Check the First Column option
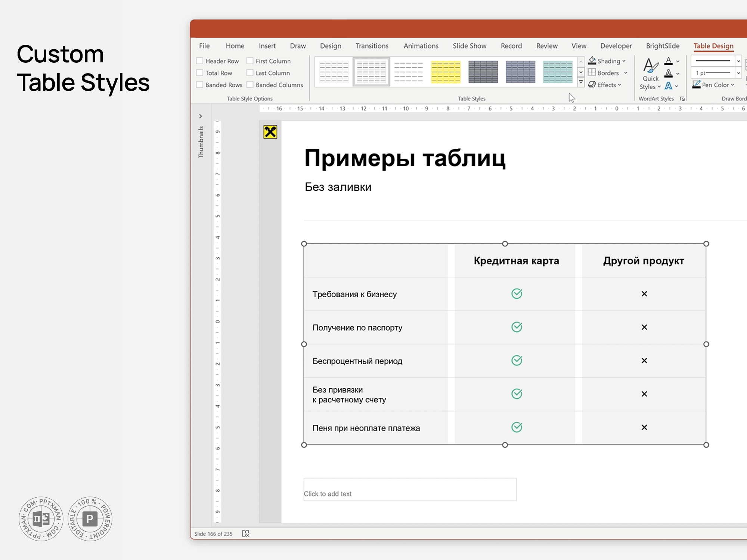 click(x=250, y=61)
